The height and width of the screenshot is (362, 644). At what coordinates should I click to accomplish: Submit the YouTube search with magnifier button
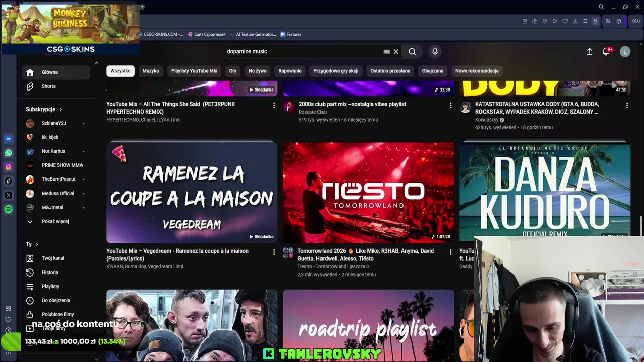click(x=412, y=51)
